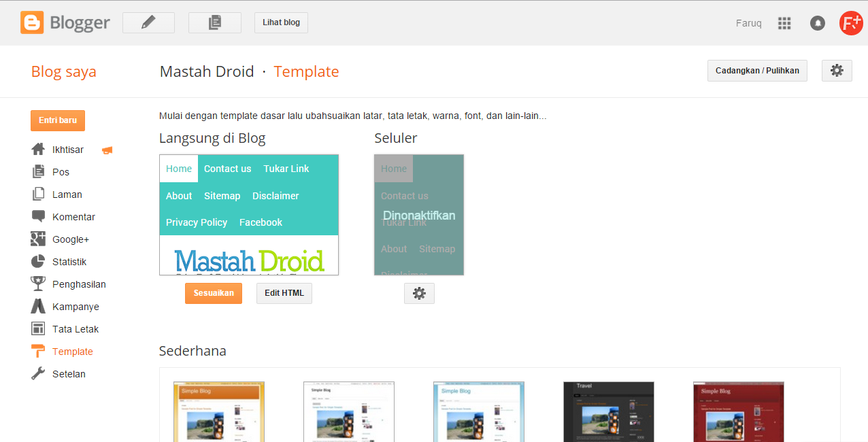Open Google apps grid icon
The image size is (868, 442).
coord(784,23)
